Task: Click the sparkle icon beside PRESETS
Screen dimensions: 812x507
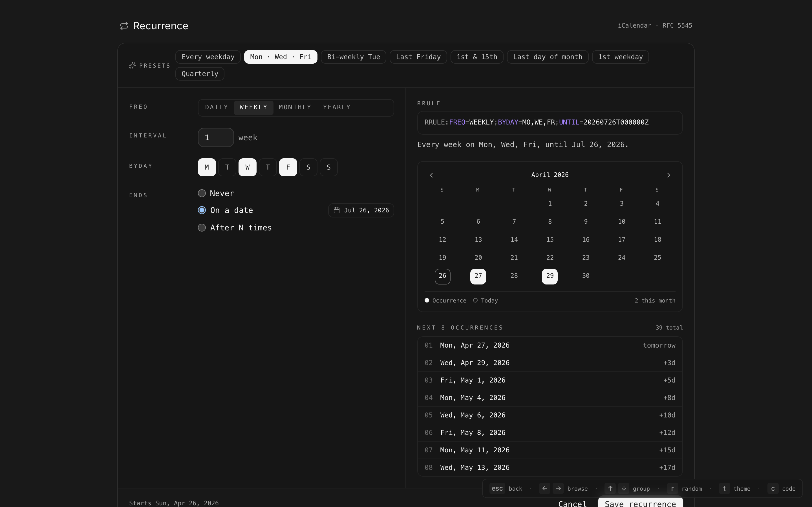Action: [x=133, y=65]
